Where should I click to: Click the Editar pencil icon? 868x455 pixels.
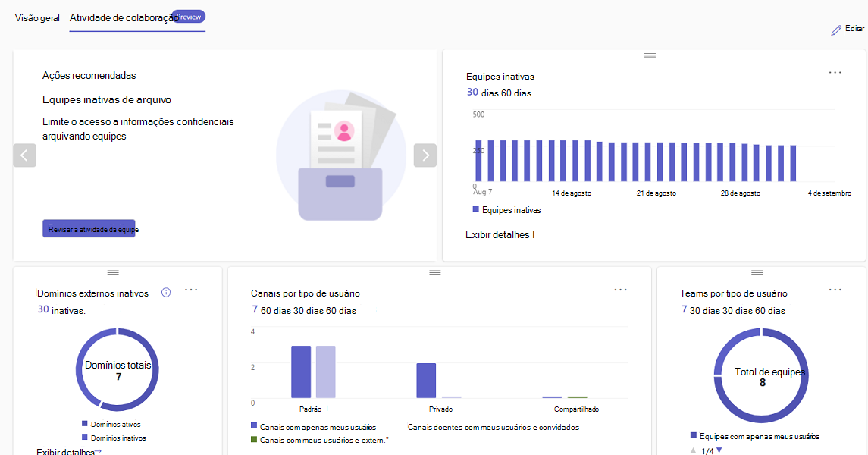[836, 30]
